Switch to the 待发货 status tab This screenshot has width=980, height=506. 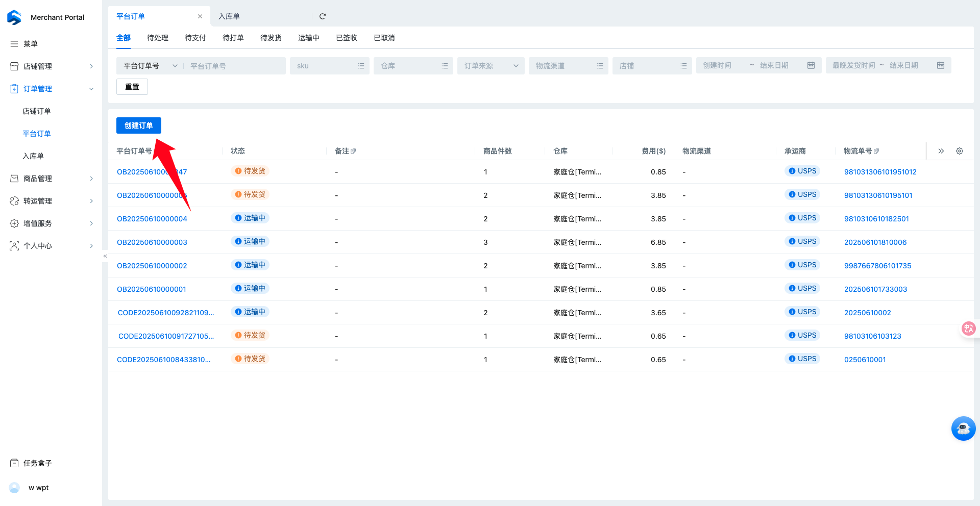[271, 38]
